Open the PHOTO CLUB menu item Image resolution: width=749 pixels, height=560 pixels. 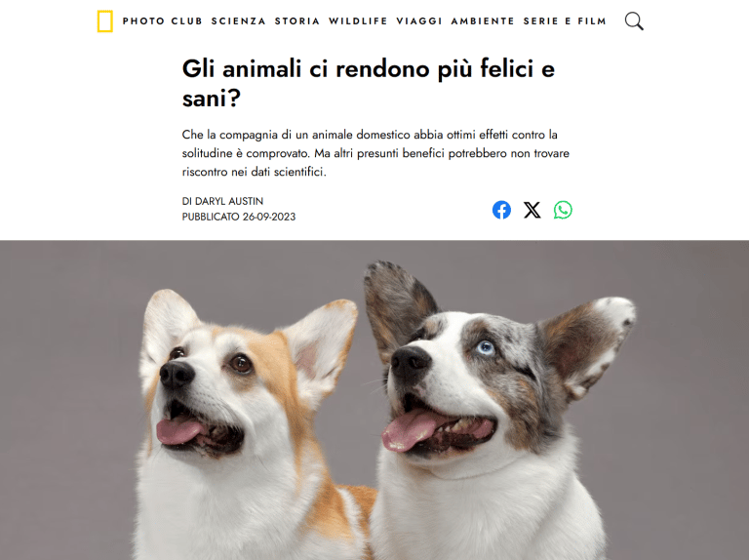coord(163,21)
